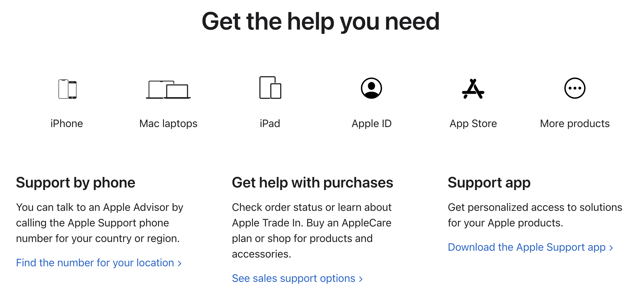Click chevron after See sales support options
The width and height of the screenshot is (644, 299).
coord(361,279)
